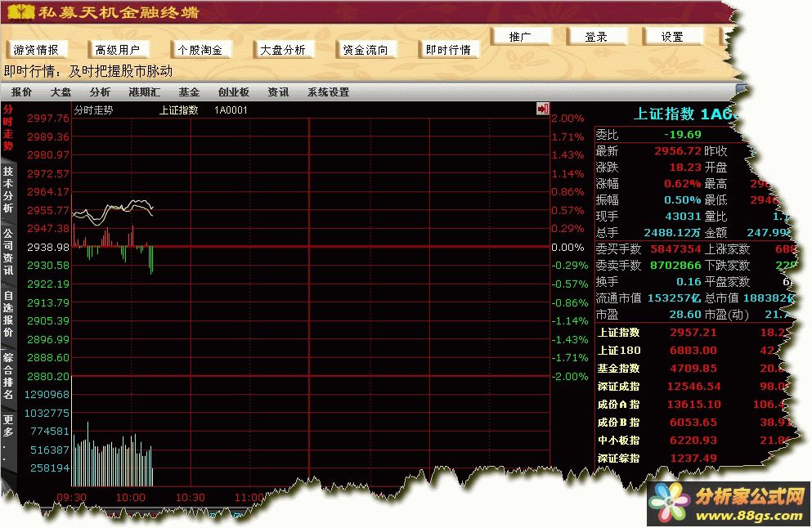Click the 市盈 value 28.60
Viewport: 812px width, 528px height.
pos(685,315)
